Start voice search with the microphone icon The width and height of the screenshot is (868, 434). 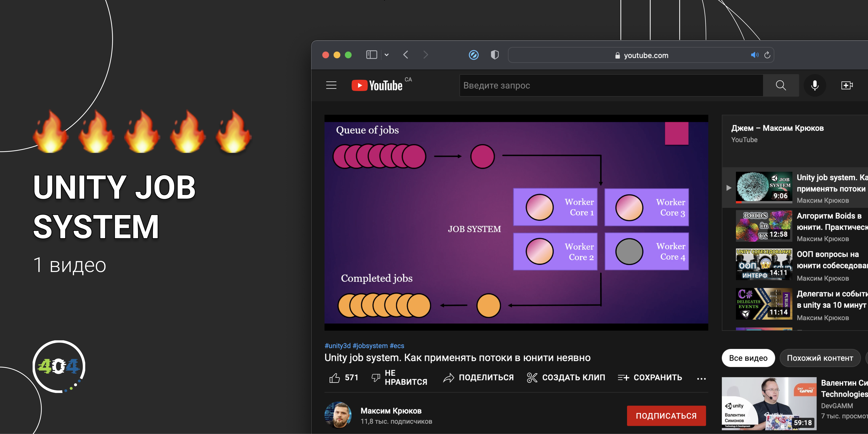815,86
